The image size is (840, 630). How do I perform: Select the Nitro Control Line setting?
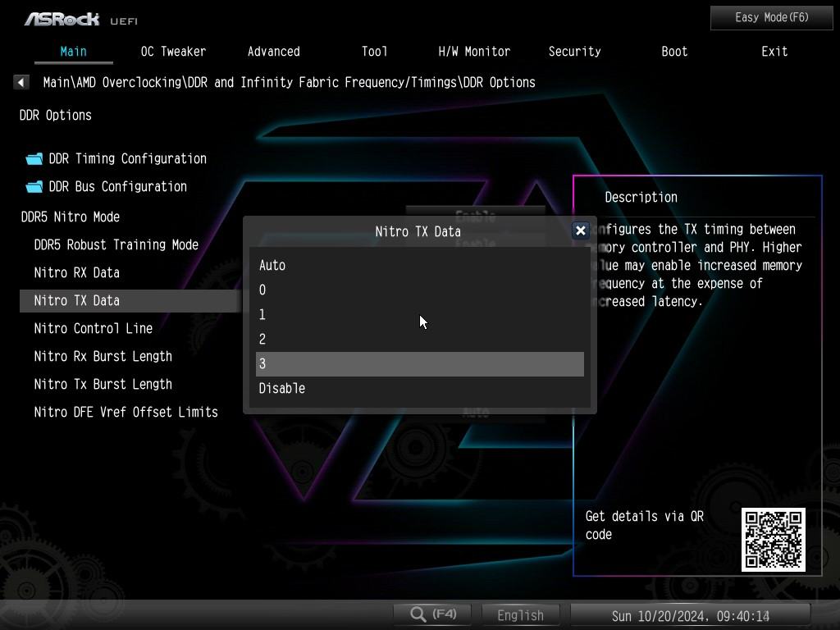point(94,328)
